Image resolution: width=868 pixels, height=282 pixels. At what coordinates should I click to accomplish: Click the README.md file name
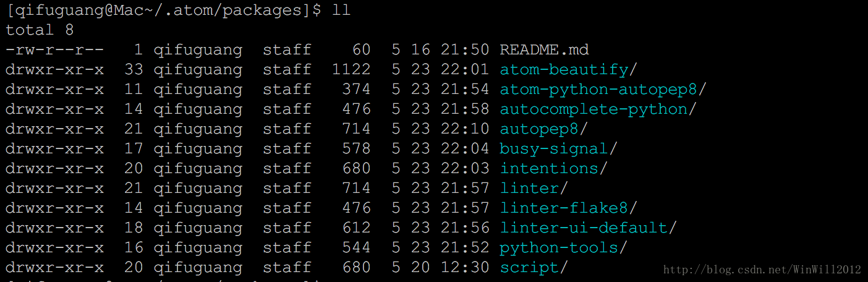pyautogui.click(x=544, y=49)
